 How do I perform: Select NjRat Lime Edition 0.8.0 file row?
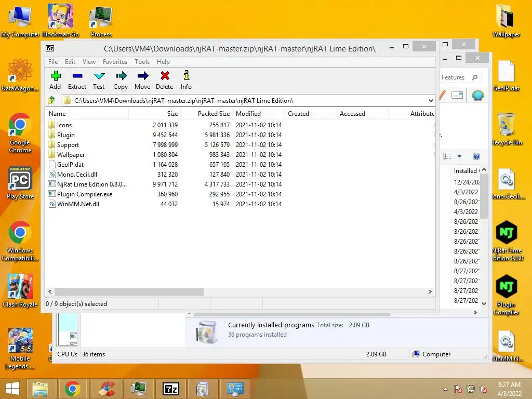pos(240,184)
